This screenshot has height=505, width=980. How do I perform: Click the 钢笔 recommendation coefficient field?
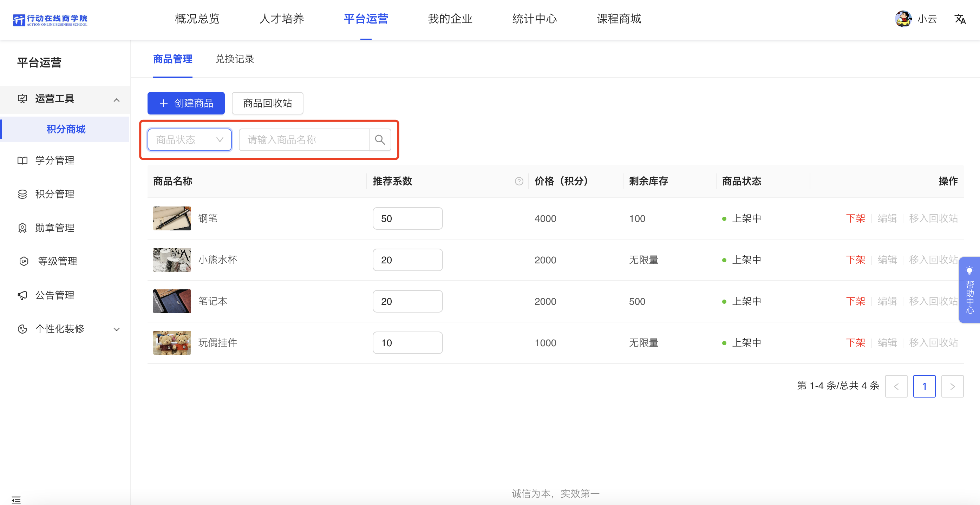[407, 219]
